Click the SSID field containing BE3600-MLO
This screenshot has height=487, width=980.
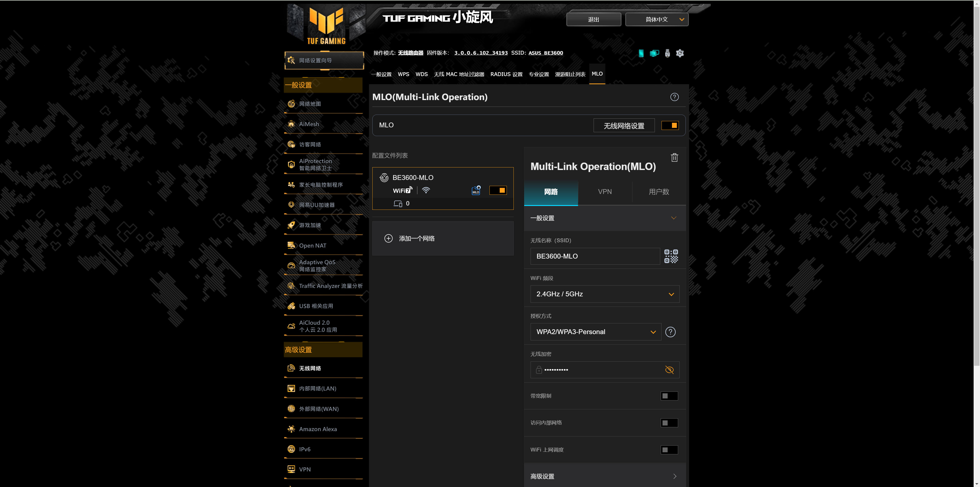(x=595, y=257)
